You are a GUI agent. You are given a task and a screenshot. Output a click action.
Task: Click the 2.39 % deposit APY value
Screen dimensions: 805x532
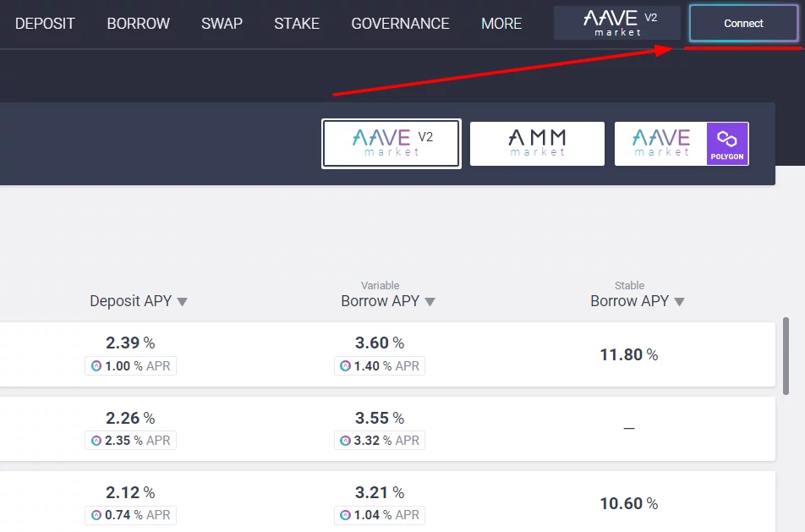130,343
